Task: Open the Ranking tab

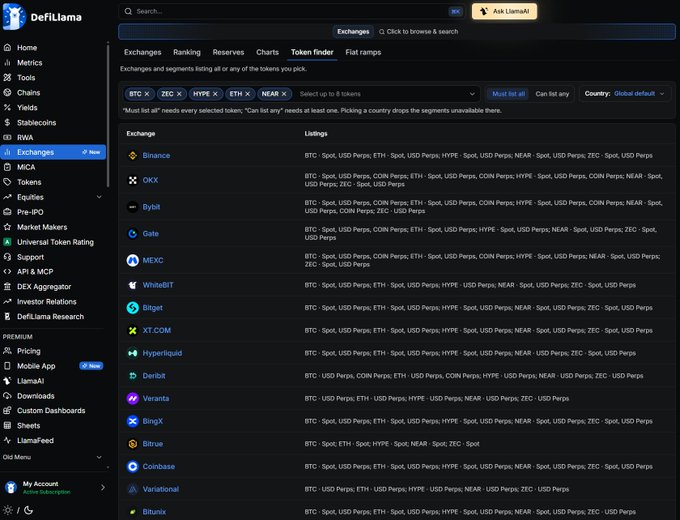Action: point(187,52)
